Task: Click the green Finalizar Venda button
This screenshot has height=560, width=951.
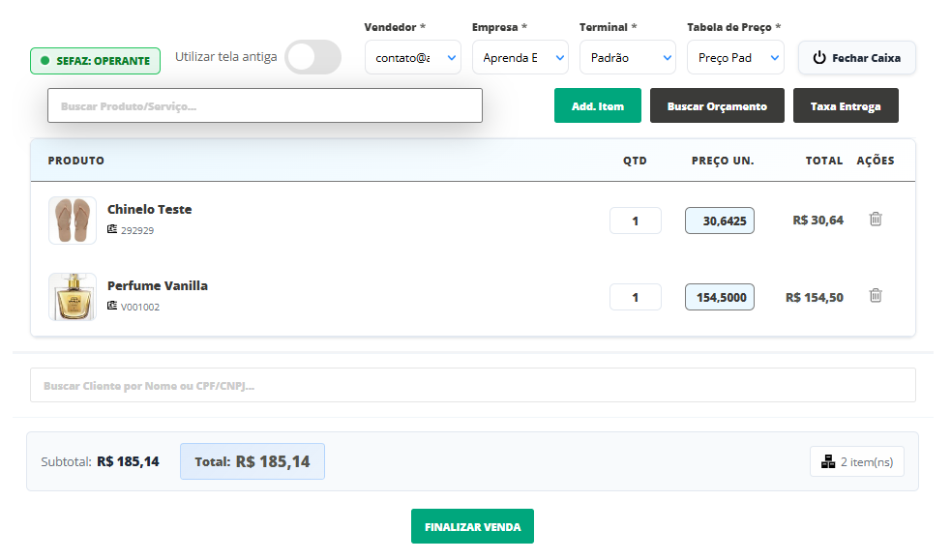Action: click(472, 527)
